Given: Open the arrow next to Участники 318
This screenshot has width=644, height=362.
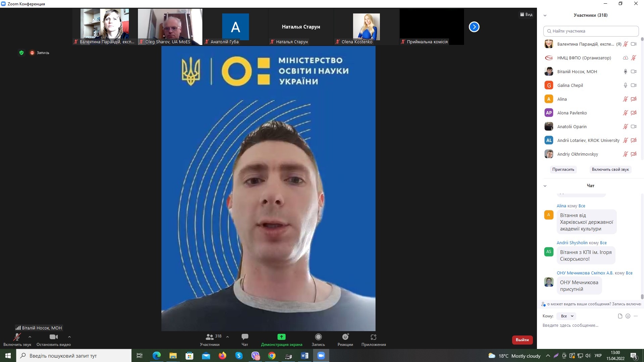Looking at the screenshot, I should pyautogui.click(x=228, y=337).
